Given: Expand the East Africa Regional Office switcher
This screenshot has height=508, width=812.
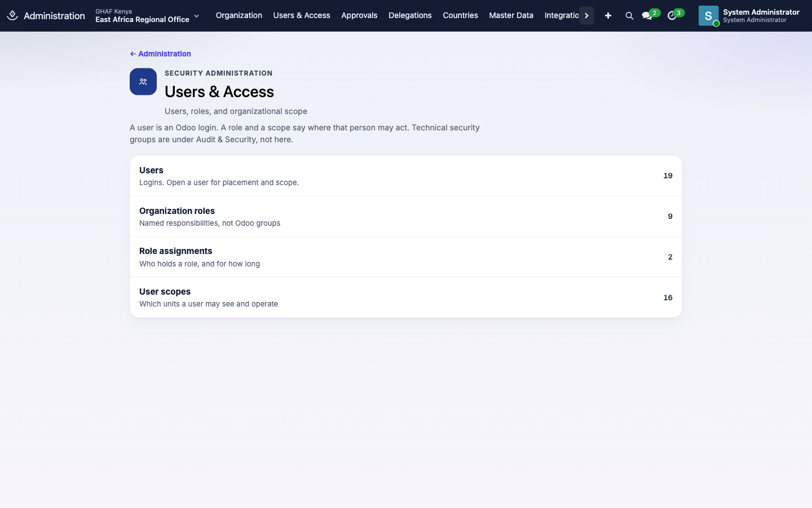Looking at the screenshot, I should 147,16.
